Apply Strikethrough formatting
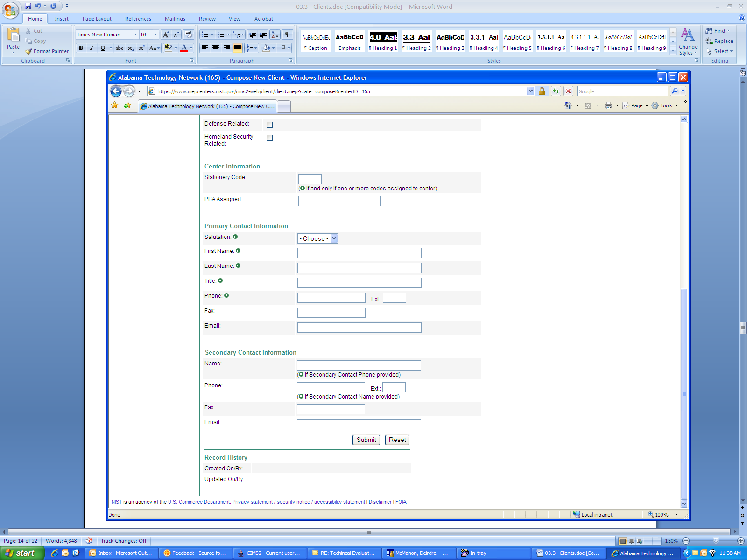Image resolution: width=747 pixels, height=560 pixels. tap(120, 48)
